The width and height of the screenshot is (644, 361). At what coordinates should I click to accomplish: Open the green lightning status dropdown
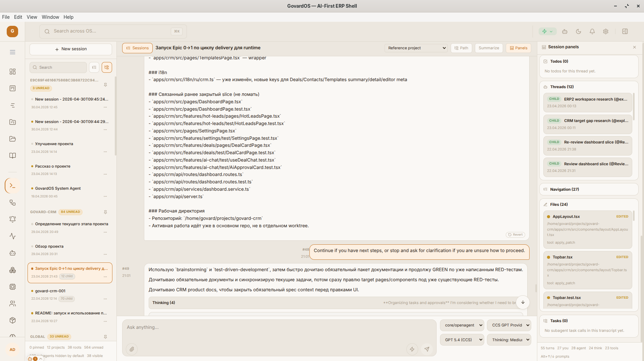click(x=547, y=31)
